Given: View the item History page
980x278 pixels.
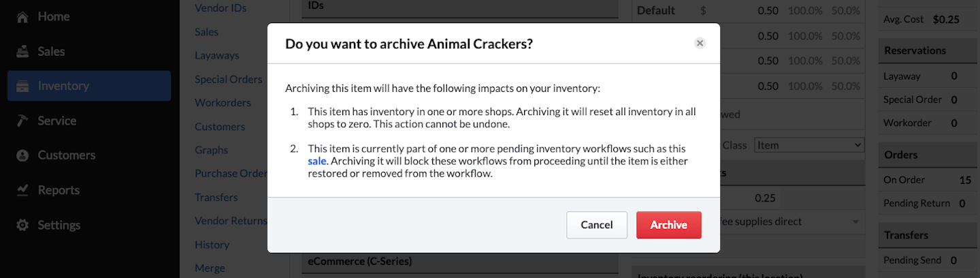Looking at the screenshot, I should click(212, 245).
